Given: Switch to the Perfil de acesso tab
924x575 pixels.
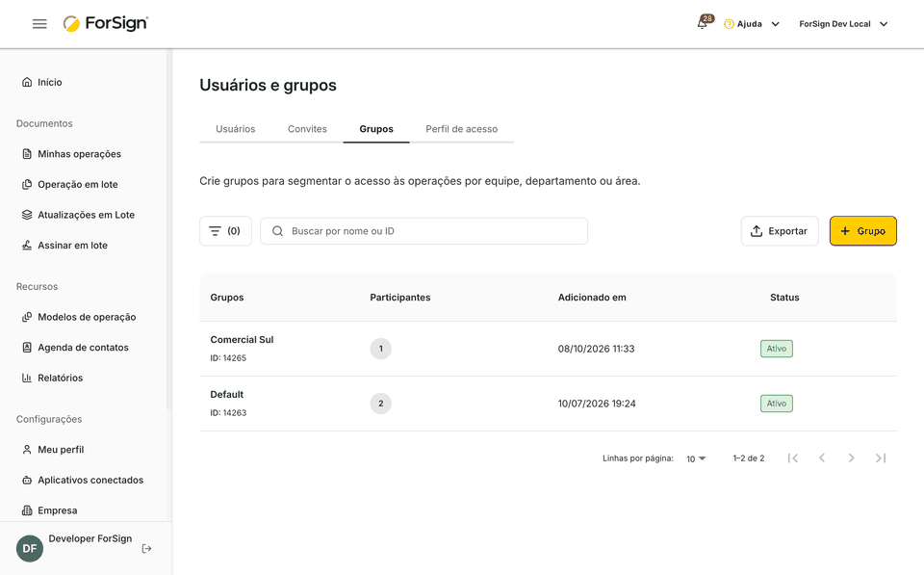Looking at the screenshot, I should click(461, 129).
